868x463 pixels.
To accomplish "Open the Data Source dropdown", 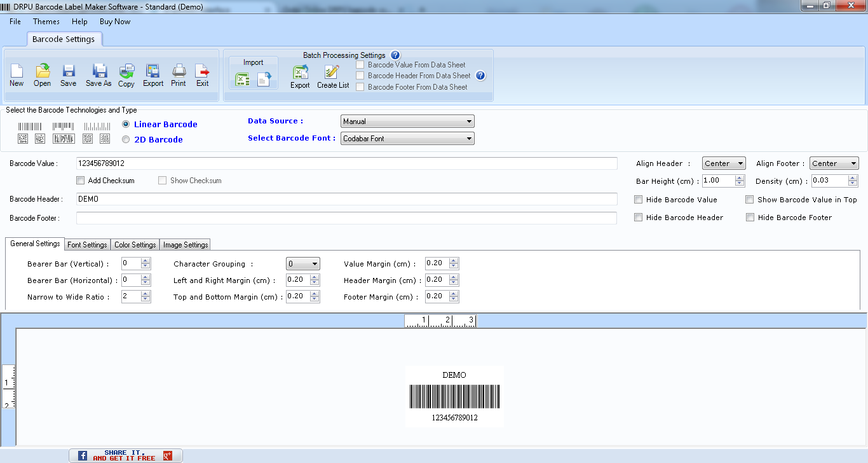I will 407,121.
